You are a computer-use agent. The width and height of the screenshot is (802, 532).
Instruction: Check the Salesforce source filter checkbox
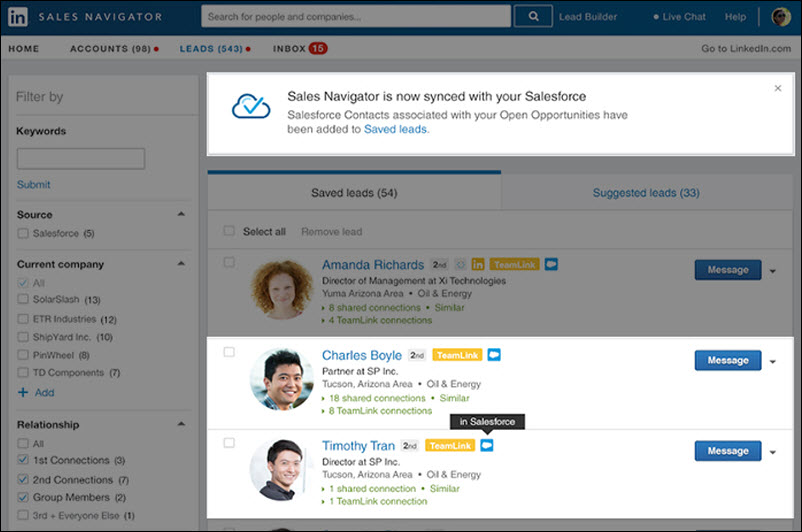coord(23,233)
